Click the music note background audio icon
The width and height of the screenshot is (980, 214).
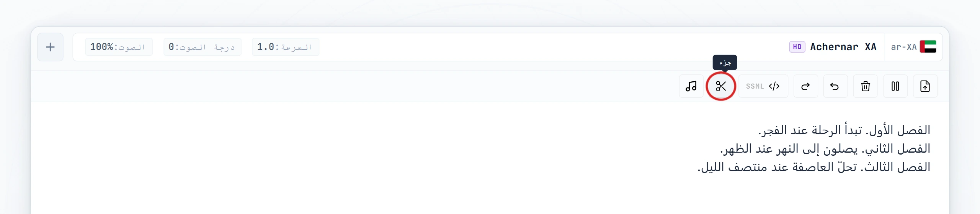click(691, 86)
